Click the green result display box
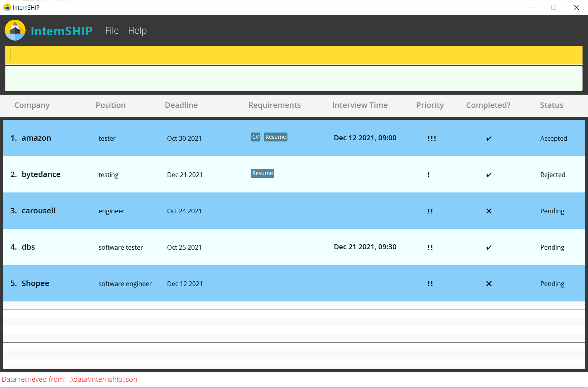The width and height of the screenshot is (588, 388). (294, 78)
